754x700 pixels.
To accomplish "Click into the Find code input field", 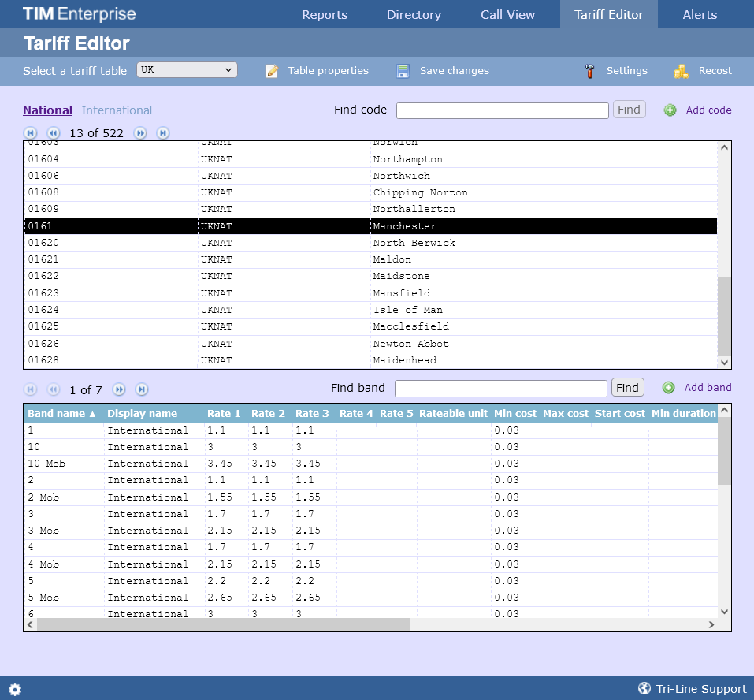I will [502, 110].
